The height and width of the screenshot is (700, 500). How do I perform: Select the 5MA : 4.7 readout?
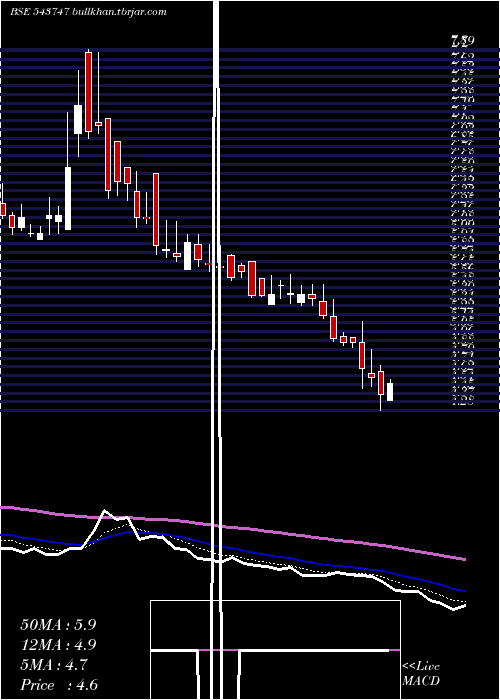pyautogui.click(x=54, y=665)
